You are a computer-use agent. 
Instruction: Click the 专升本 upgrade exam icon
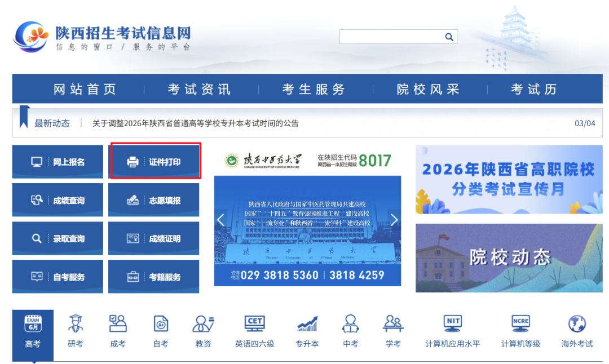[307, 330]
